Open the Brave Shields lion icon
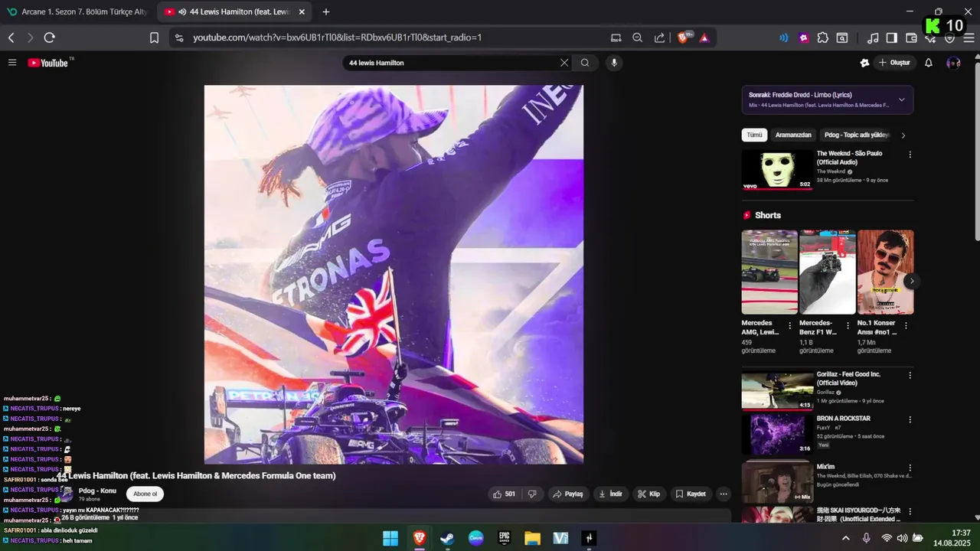The width and height of the screenshot is (980, 551). tap(683, 37)
